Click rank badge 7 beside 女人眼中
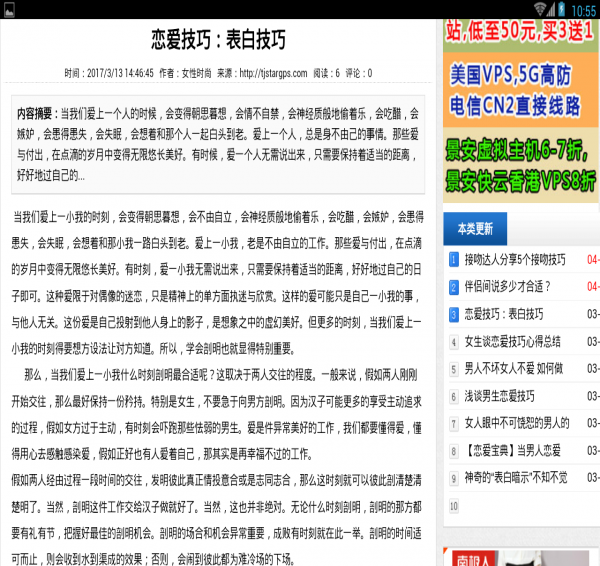The image size is (600, 566). 453,424
